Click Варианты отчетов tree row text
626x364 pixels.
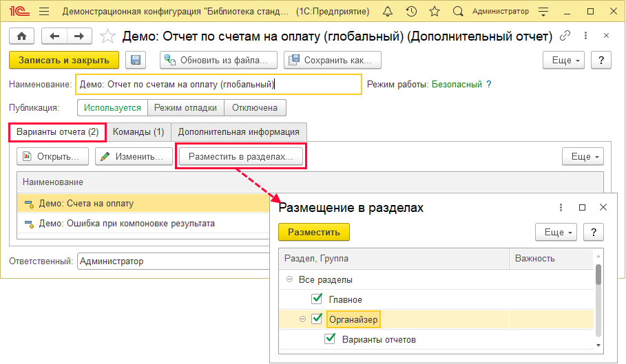point(379,340)
